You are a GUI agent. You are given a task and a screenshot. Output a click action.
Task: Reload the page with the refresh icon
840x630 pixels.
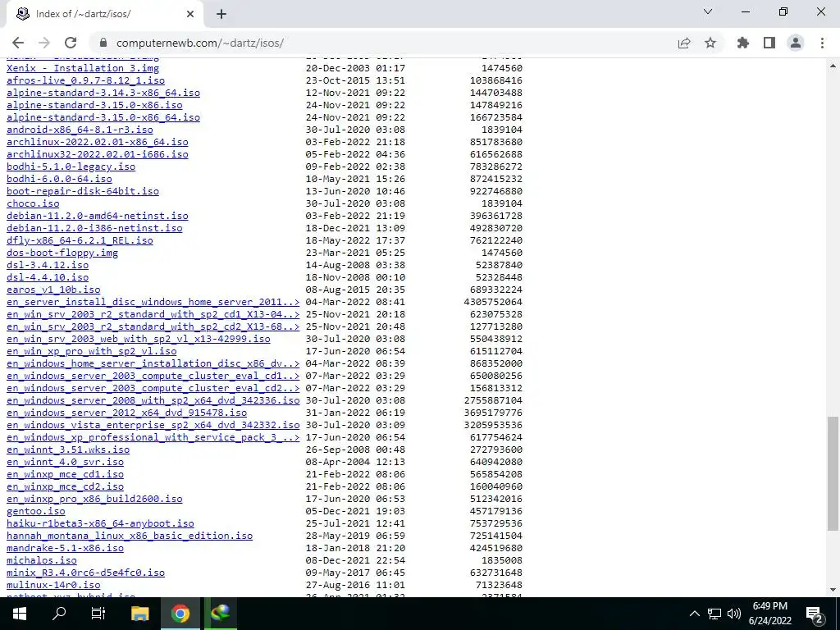click(71, 43)
